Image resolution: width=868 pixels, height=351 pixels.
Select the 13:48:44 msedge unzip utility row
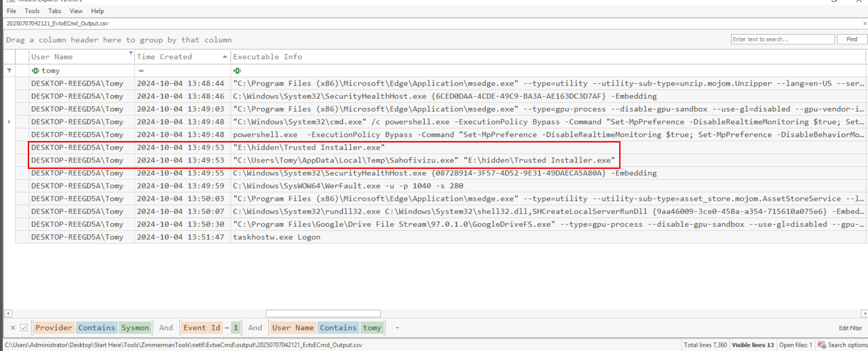point(440,83)
